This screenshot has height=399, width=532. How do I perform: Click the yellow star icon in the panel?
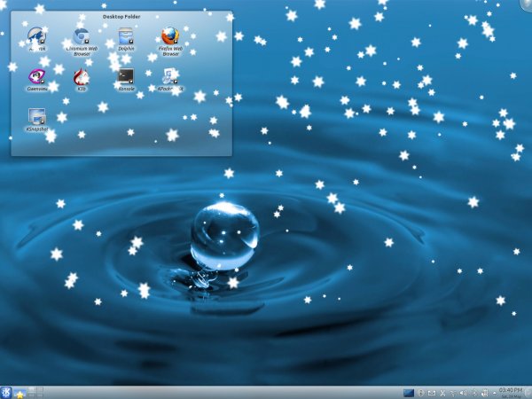point(20,394)
